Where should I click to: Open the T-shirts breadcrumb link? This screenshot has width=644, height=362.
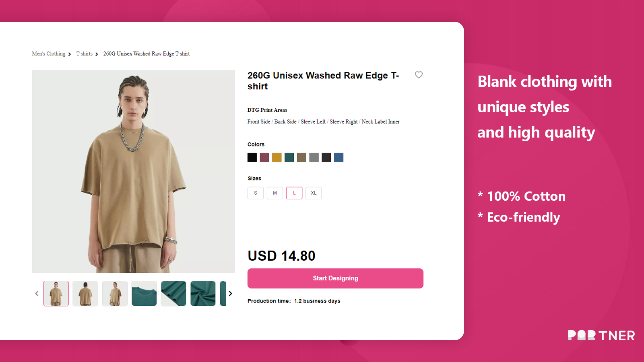(85, 54)
